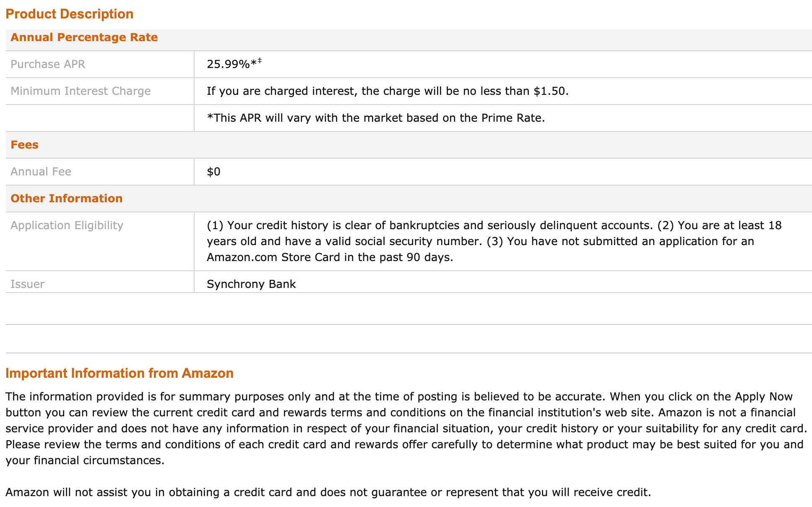Click the Important Information from Amazon heading
Screen dimensions: 812x507
[120, 373]
